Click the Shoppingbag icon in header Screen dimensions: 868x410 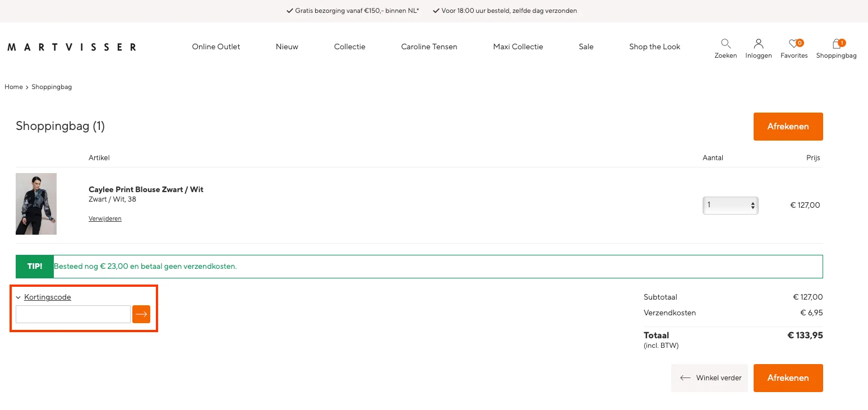click(836, 44)
